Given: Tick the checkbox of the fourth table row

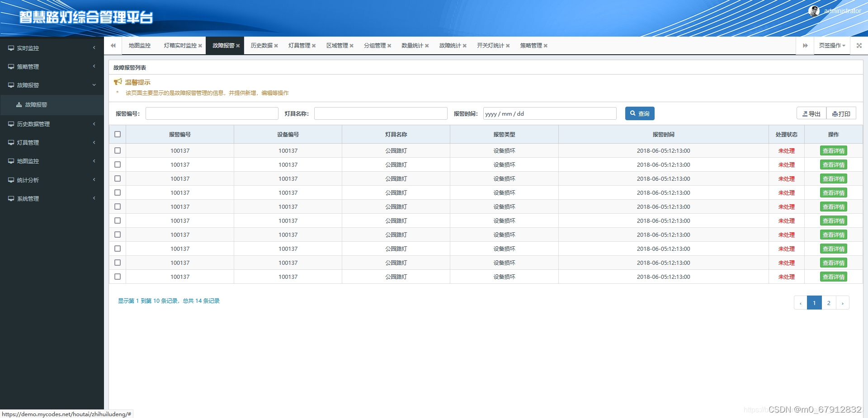Looking at the screenshot, I should (118, 193).
